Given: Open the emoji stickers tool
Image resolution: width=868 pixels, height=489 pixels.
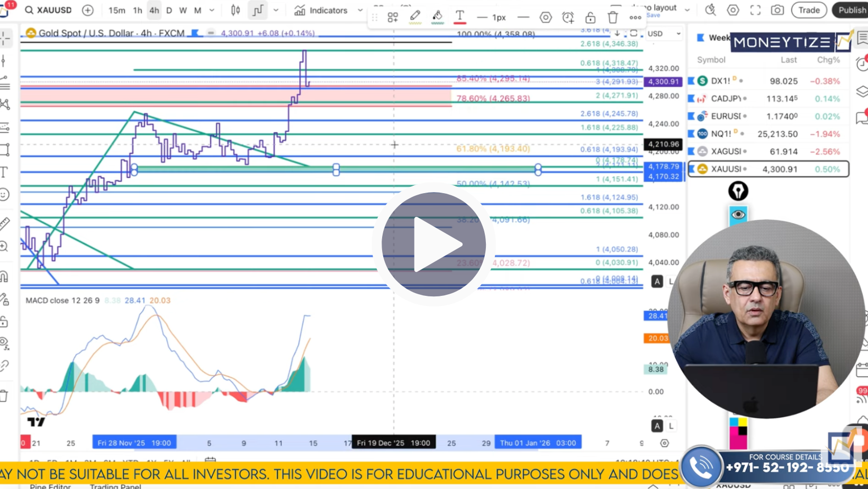Looking at the screenshot, I should (x=6, y=195).
